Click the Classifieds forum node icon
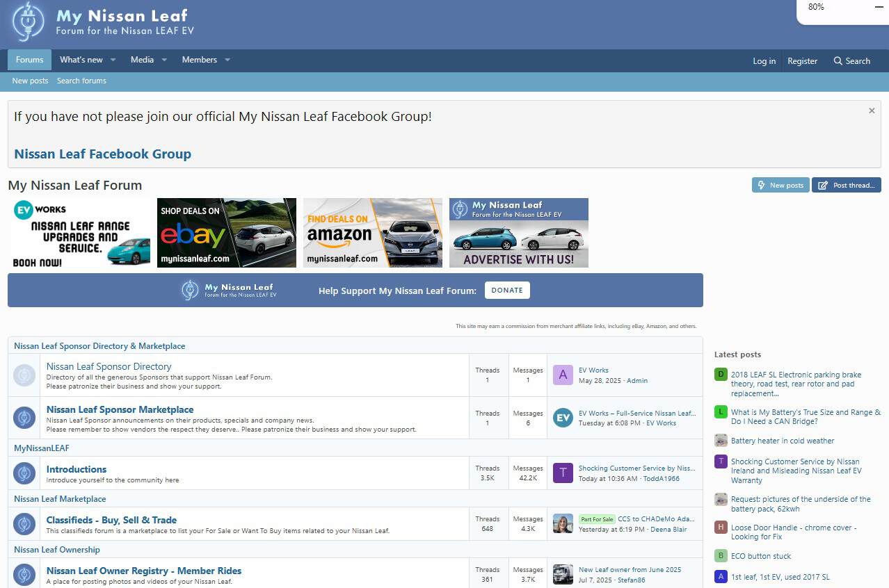The height and width of the screenshot is (588, 889). (24, 524)
